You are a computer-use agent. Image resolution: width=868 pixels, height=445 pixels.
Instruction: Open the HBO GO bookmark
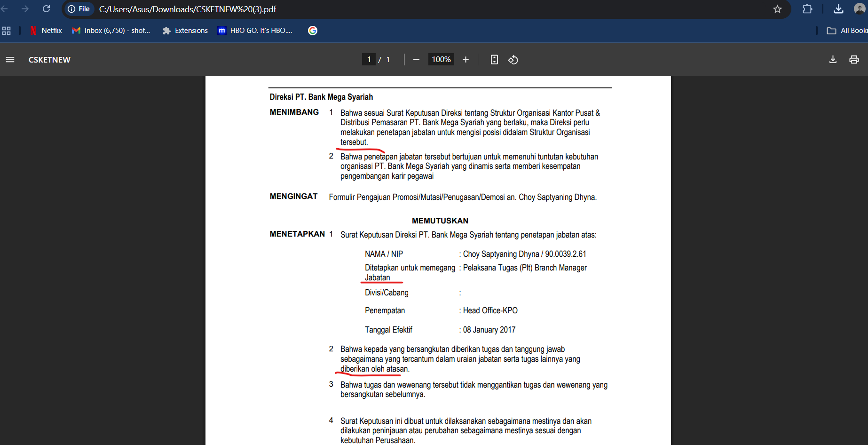pos(255,31)
